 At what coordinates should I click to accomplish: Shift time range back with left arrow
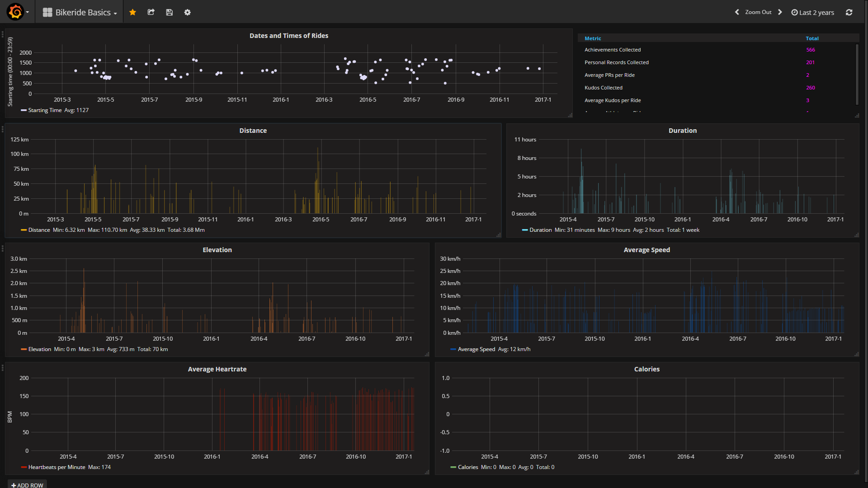pyautogui.click(x=737, y=12)
